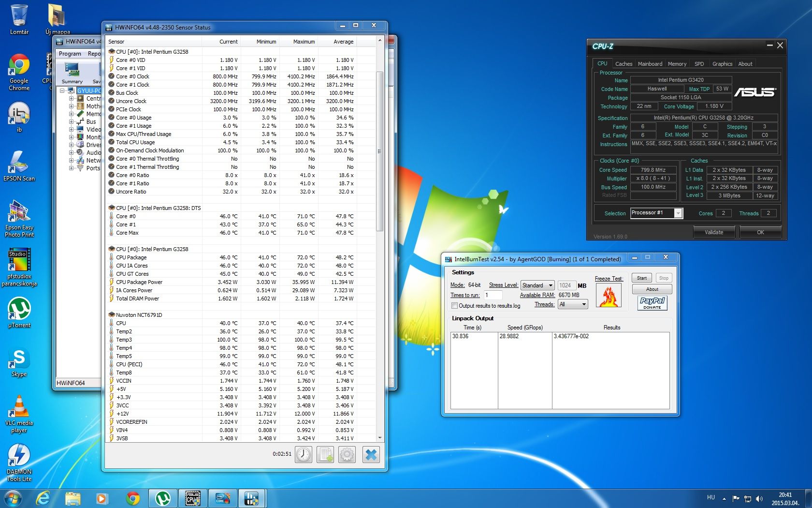The width and height of the screenshot is (812, 508).
Task: Expand the Central Processor tree node
Action: click(71, 98)
